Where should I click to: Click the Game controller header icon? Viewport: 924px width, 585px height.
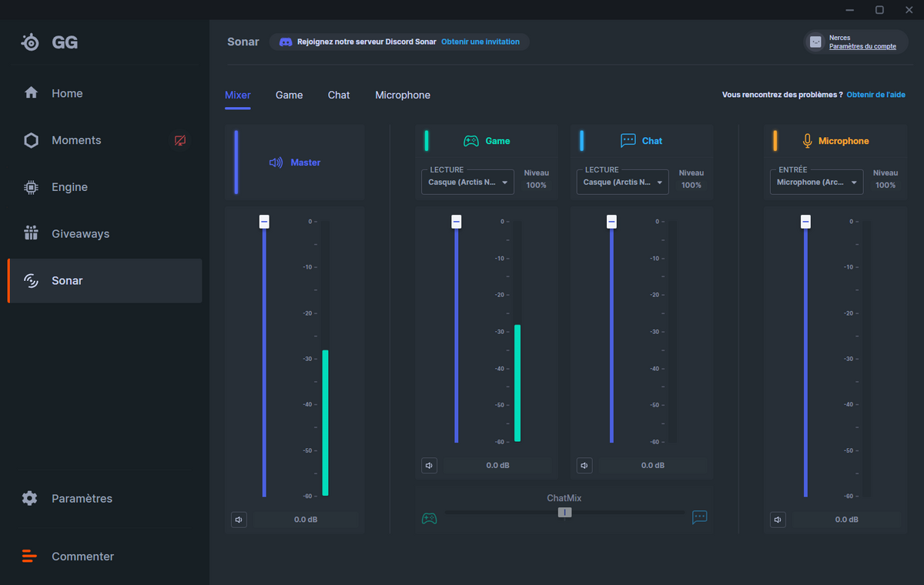pos(470,141)
